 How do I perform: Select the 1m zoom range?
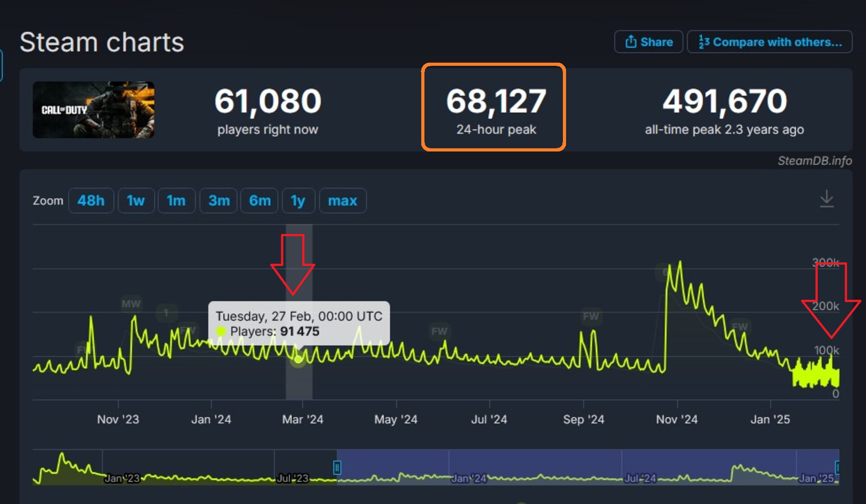[176, 201]
